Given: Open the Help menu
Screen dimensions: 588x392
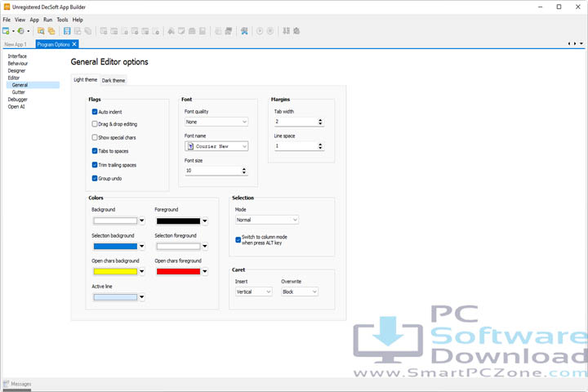Looking at the screenshot, I should pyautogui.click(x=78, y=20).
